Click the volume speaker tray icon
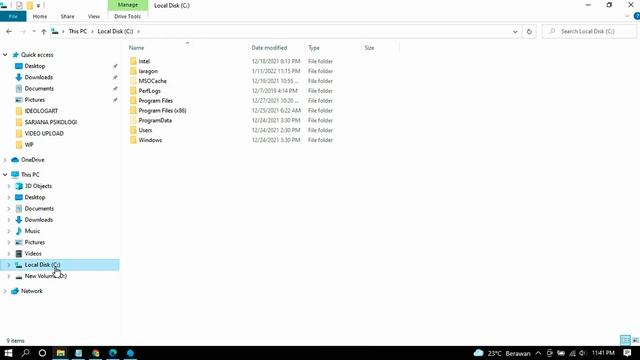This screenshot has width=640, height=360. coord(582,353)
